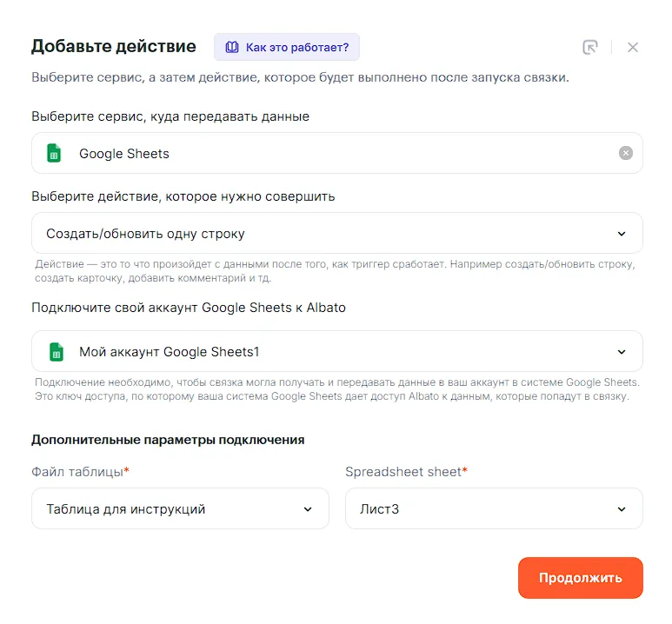Click the Google Sheets icon in account field
672x624 pixels.
click(57, 352)
